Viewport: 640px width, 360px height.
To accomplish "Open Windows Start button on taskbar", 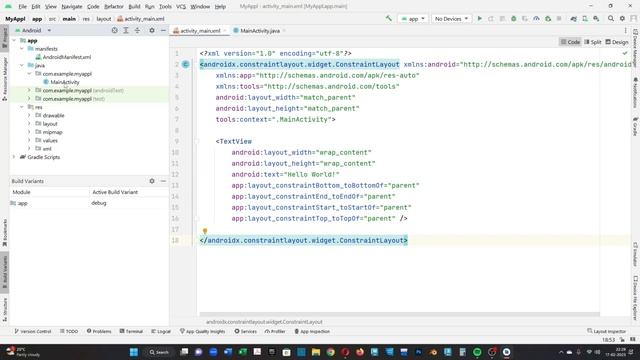I will click(x=133, y=352).
